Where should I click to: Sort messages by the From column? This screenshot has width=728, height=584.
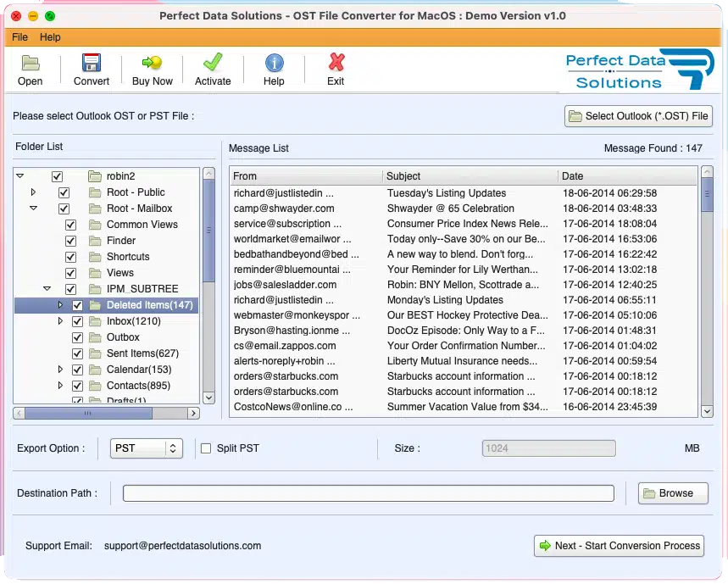tap(307, 176)
